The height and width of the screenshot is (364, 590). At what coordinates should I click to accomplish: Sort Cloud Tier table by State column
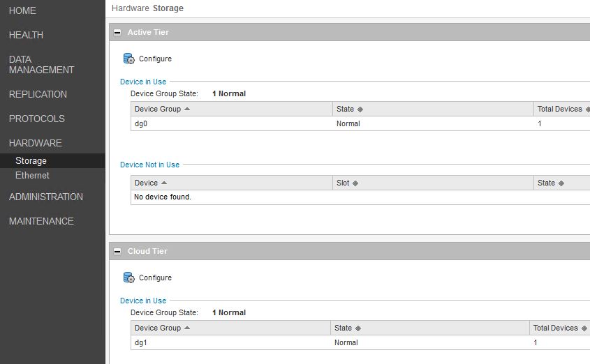tap(358, 328)
